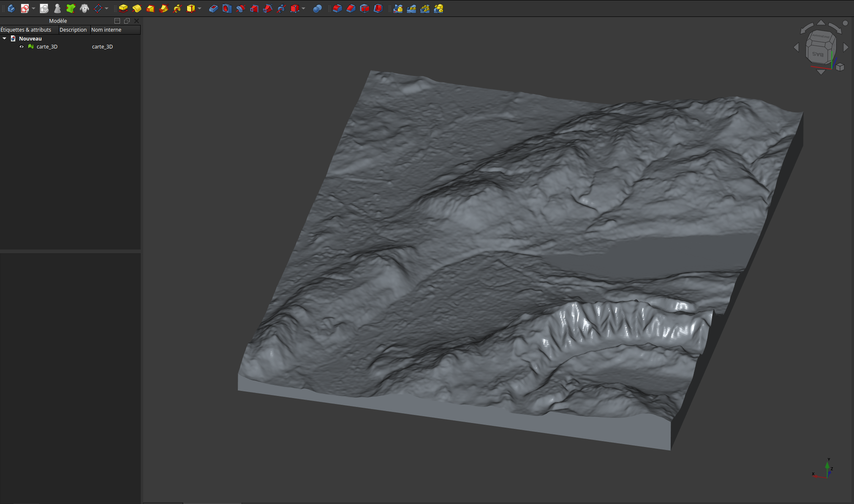The image size is (854, 504).
Task: Select the carte_3D tree item
Action: click(47, 47)
